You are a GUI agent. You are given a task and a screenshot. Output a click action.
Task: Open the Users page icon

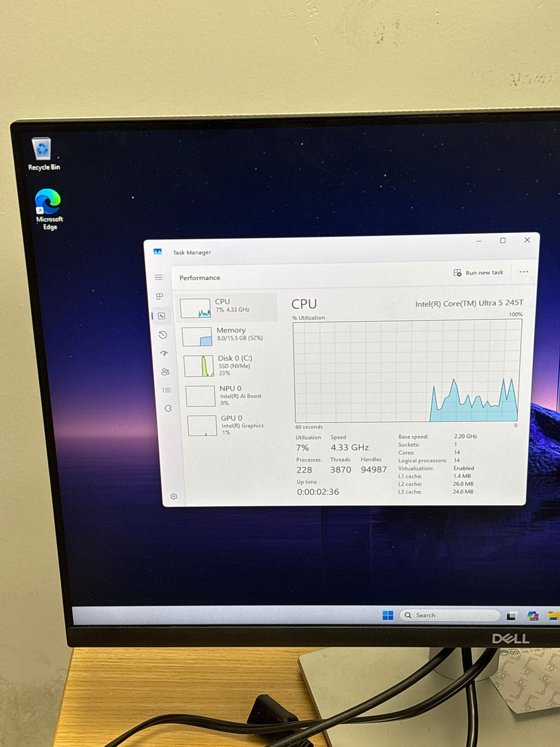(165, 372)
